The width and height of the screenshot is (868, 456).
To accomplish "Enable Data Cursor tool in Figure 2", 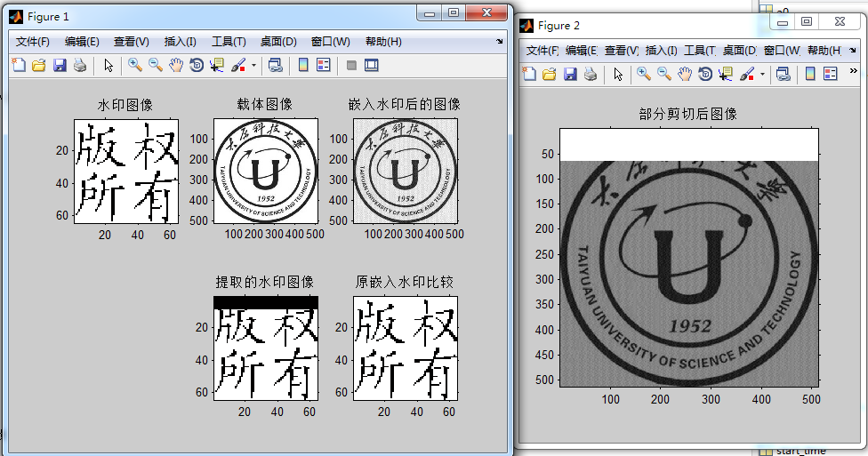I will coord(725,74).
